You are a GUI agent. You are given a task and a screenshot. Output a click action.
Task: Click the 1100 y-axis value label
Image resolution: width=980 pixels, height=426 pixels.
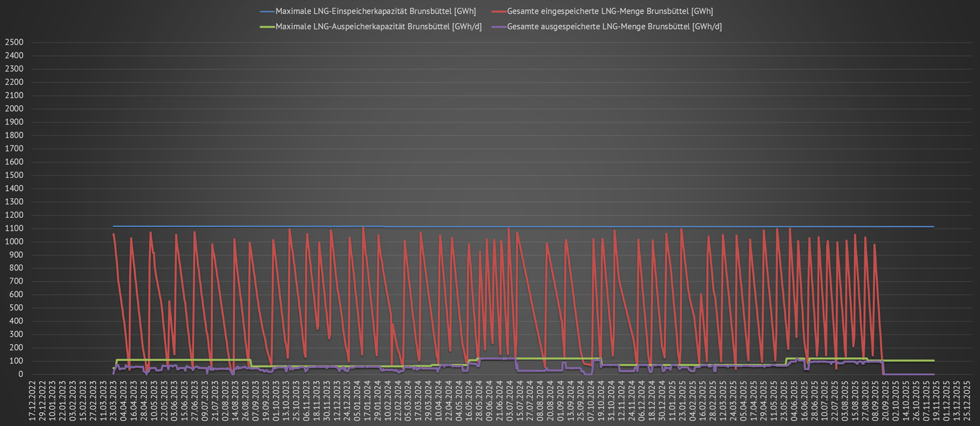coord(14,228)
